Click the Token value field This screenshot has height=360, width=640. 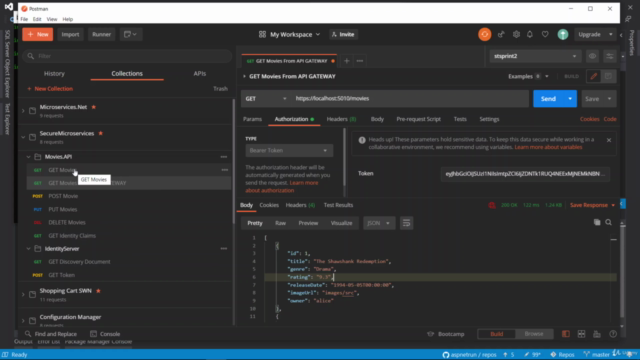(525, 174)
